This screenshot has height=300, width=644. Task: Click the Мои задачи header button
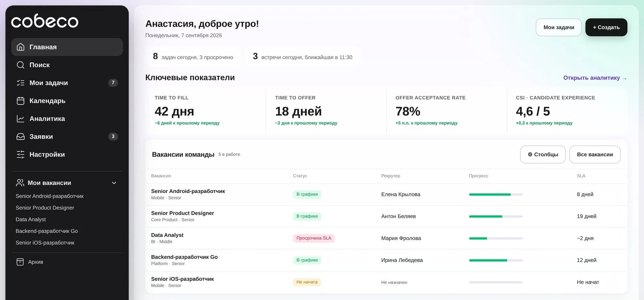[x=559, y=27]
